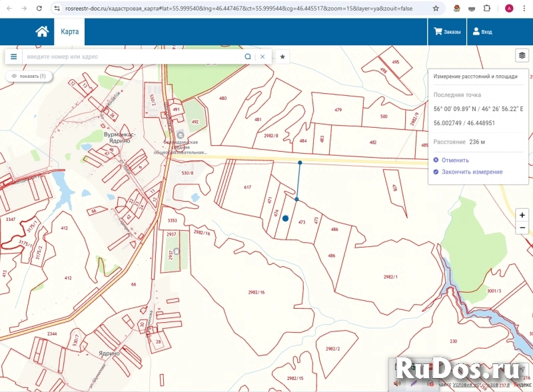Open the map layers switcher
The width and height of the screenshot is (533, 392).
tap(522, 55)
